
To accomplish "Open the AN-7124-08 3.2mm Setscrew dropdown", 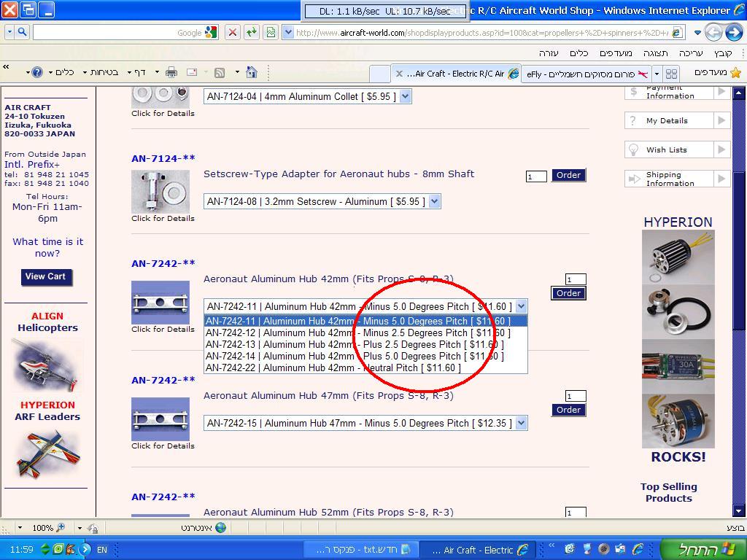I will [434, 201].
